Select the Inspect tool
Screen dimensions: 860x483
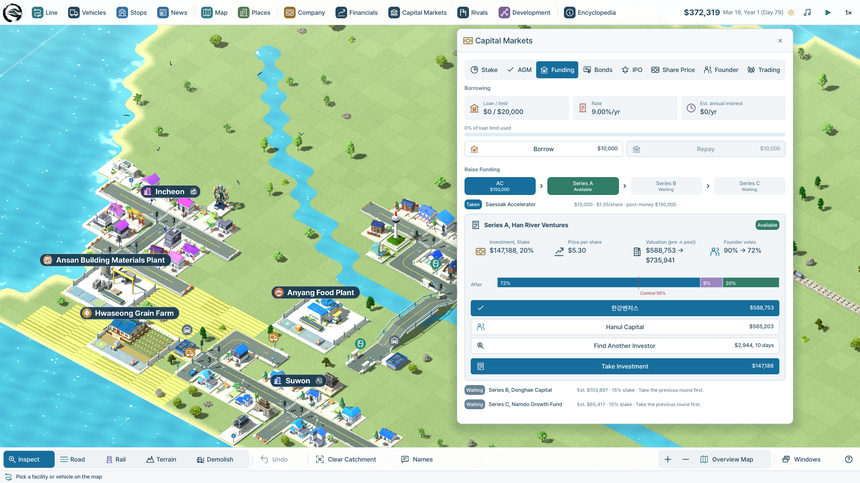coord(29,459)
